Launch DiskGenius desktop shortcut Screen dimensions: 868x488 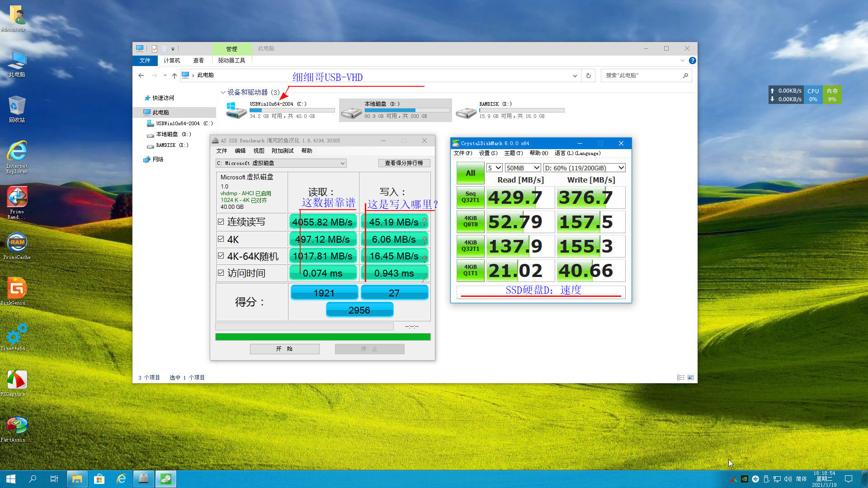17,291
